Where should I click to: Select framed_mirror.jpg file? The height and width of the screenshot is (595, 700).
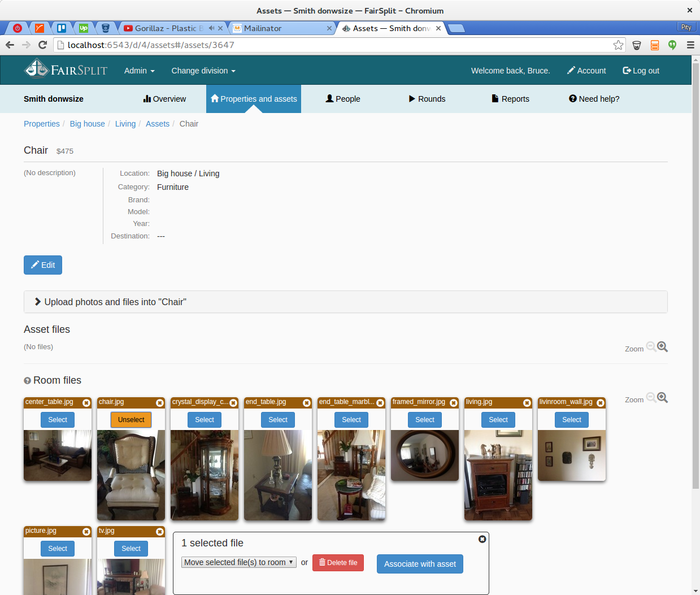tap(425, 420)
